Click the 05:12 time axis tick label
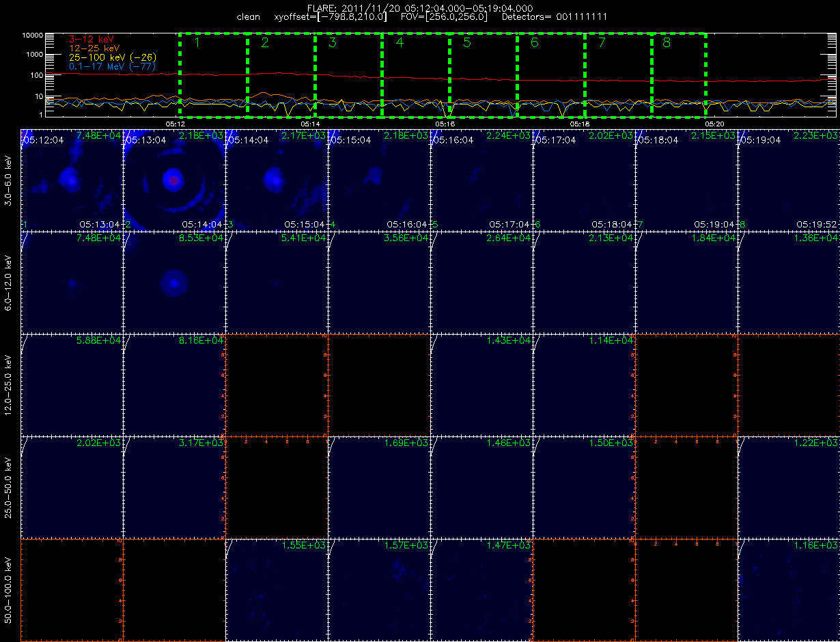The image size is (840, 642). tap(176, 124)
